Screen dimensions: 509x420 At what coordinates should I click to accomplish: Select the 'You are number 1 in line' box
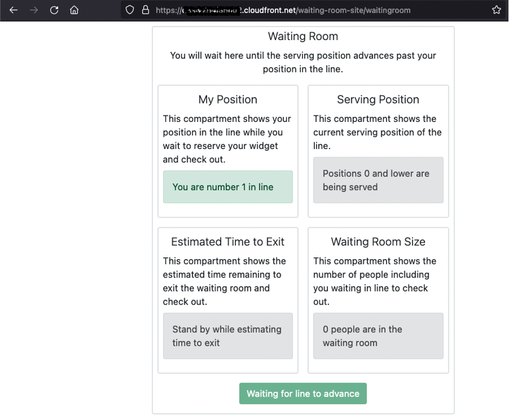point(228,187)
